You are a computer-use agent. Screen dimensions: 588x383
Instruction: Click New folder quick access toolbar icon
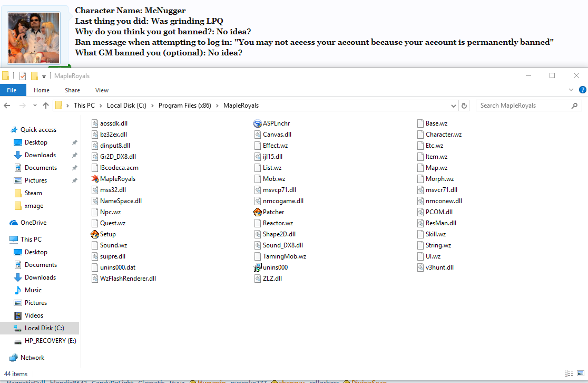34,76
